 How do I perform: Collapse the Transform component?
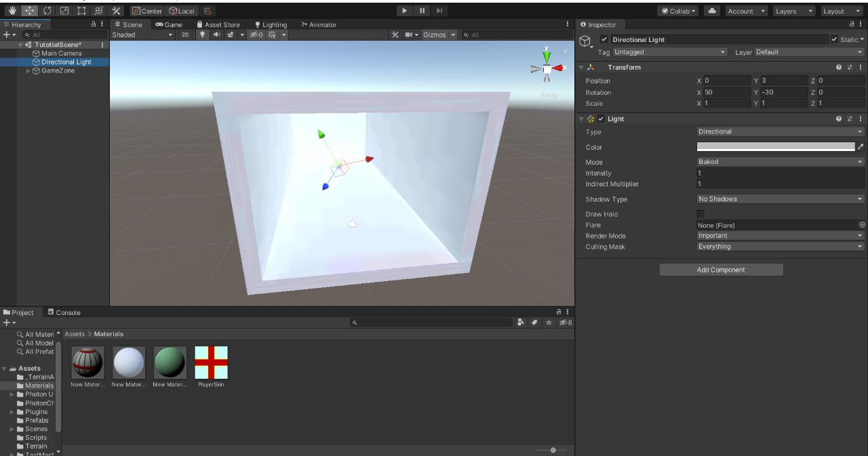[x=581, y=67]
